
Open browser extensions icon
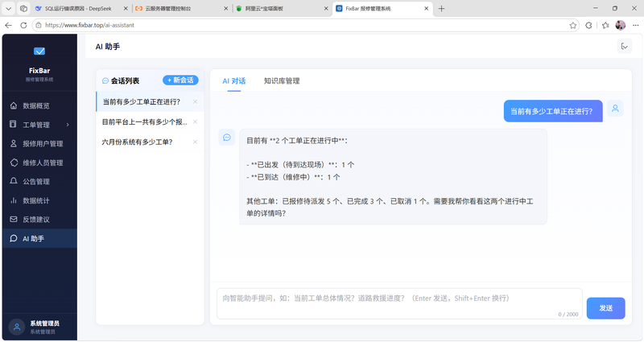588,26
